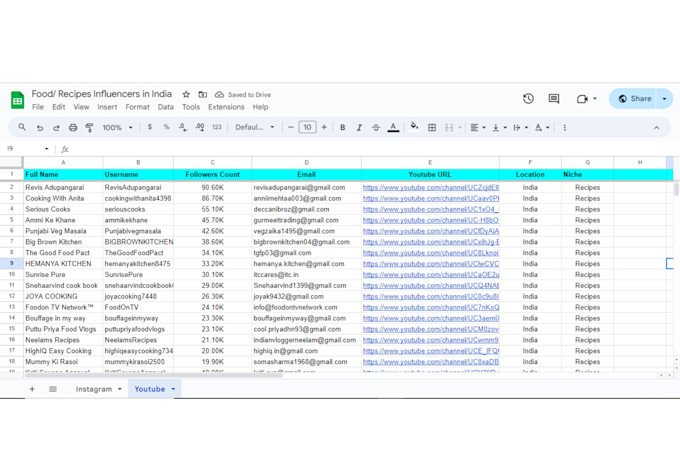Switch to the Instagram sheet tab
Image resolution: width=680 pixels, height=459 pixels.
pos(94,389)
